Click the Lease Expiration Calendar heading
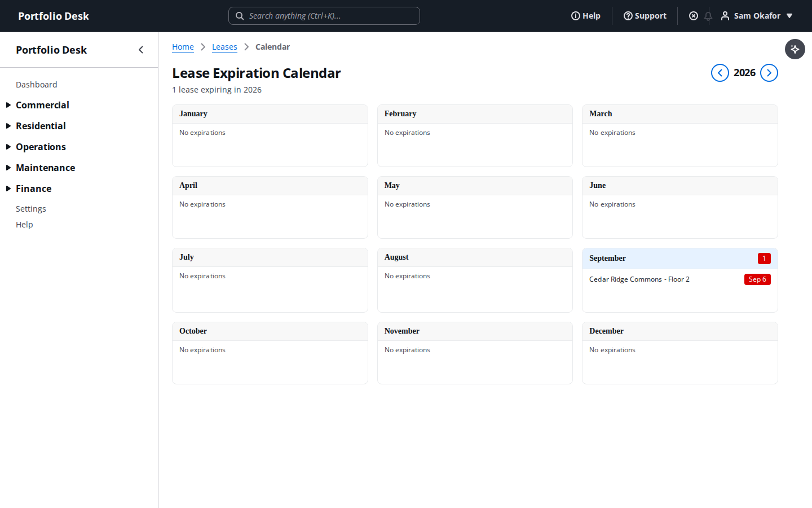 [x=257, y=73]
